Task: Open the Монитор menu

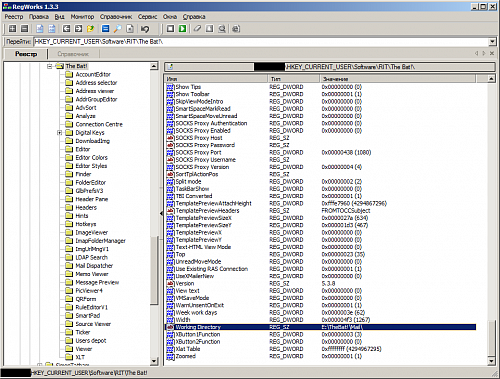Action: pyautogui.click(x=82, y=17)
